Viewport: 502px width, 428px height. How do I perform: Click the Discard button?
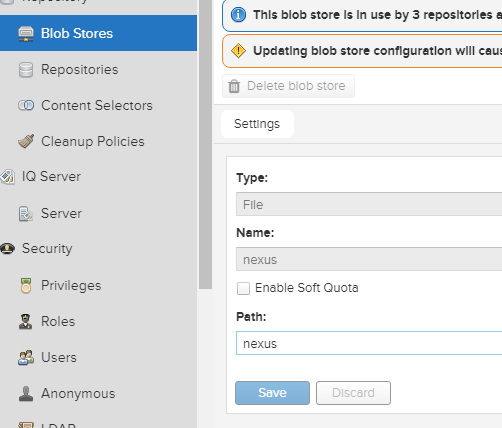click(x=353, y=393)
